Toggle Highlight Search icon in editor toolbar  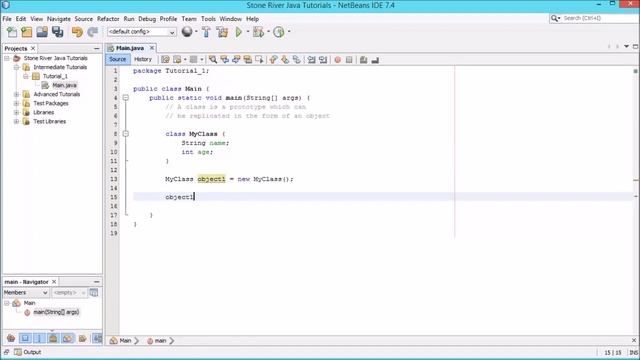click(x=247, y=60)
